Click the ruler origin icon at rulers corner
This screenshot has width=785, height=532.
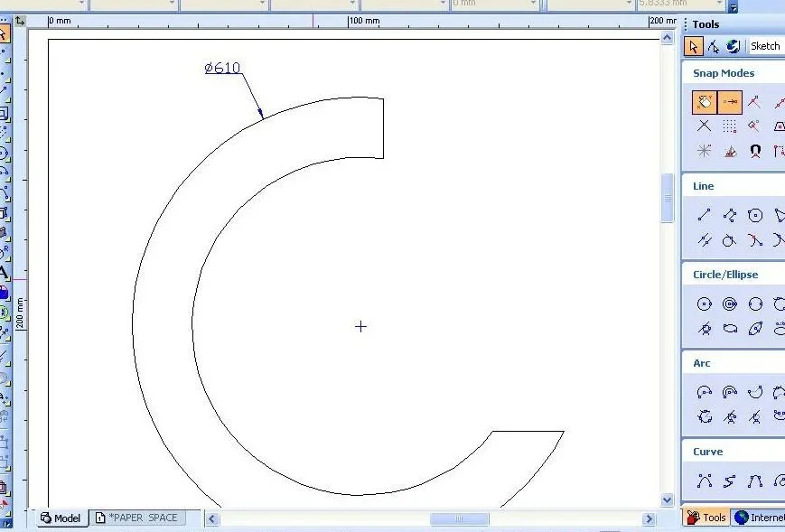tap(20, 21)
